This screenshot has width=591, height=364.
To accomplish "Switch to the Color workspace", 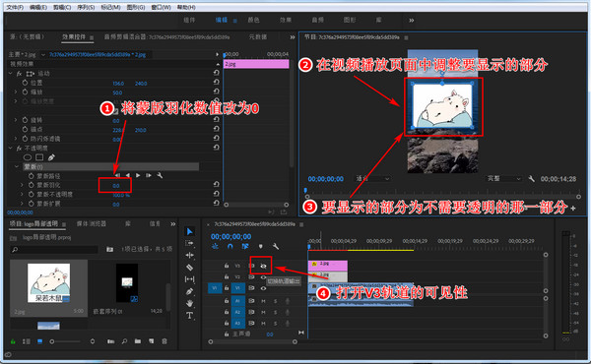I will coord(253,20).
